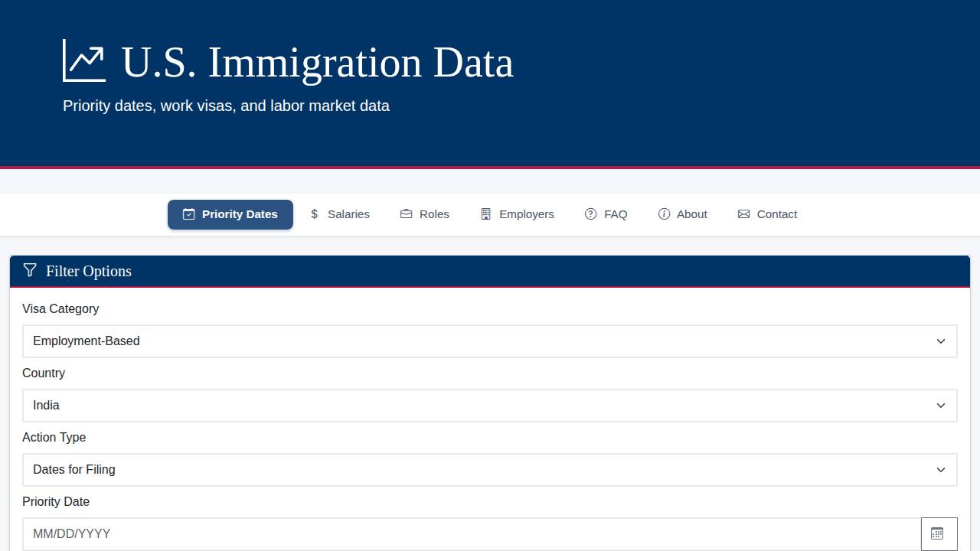Viewport: 980px width, 551px height.
Task: Click the info icon next to About
Action: 663,214
